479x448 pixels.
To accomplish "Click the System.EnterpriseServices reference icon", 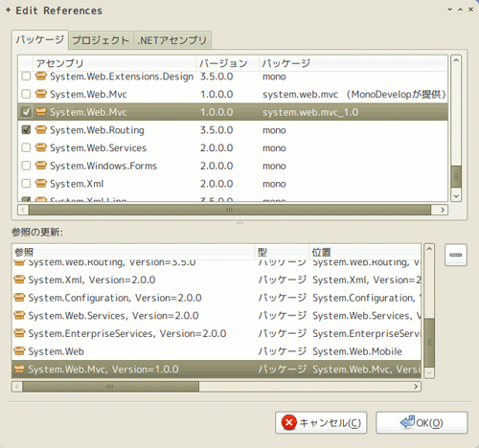I will [19, 333].
